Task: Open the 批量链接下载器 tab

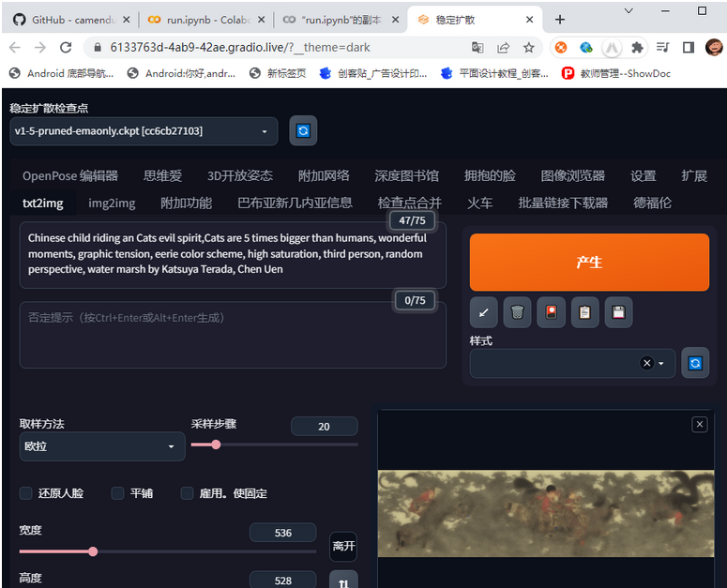Action: click(563, 203)
